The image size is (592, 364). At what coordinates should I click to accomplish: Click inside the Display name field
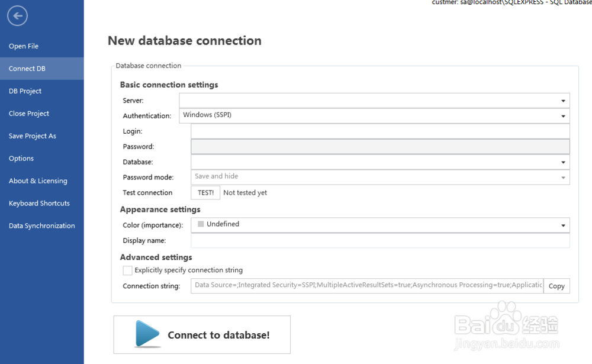(x=379, y=240)
